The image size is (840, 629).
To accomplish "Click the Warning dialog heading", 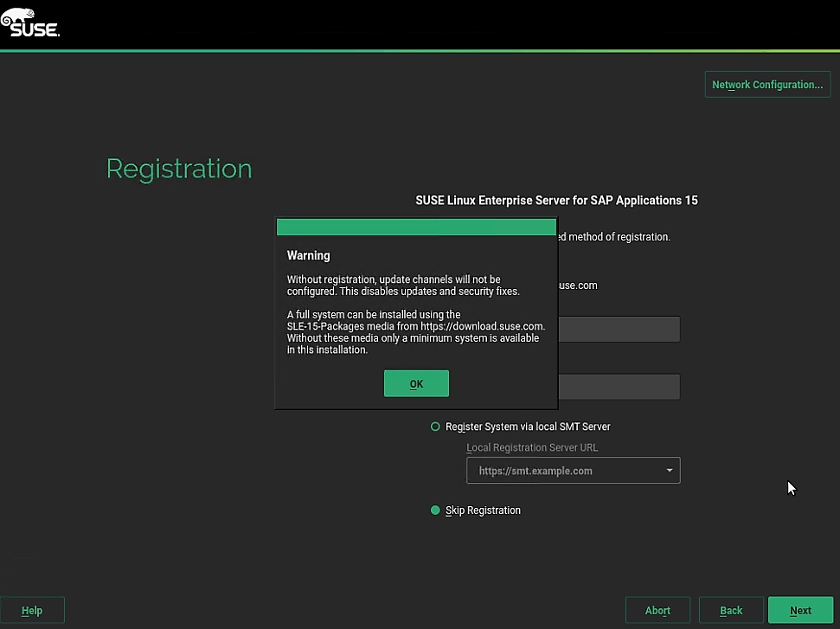I will (309, 255).
